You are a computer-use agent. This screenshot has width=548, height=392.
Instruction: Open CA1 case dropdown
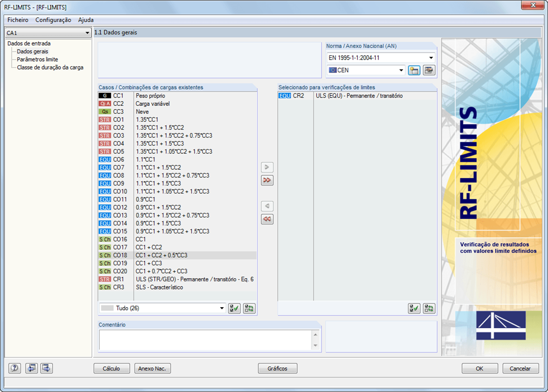pos(48,33)
